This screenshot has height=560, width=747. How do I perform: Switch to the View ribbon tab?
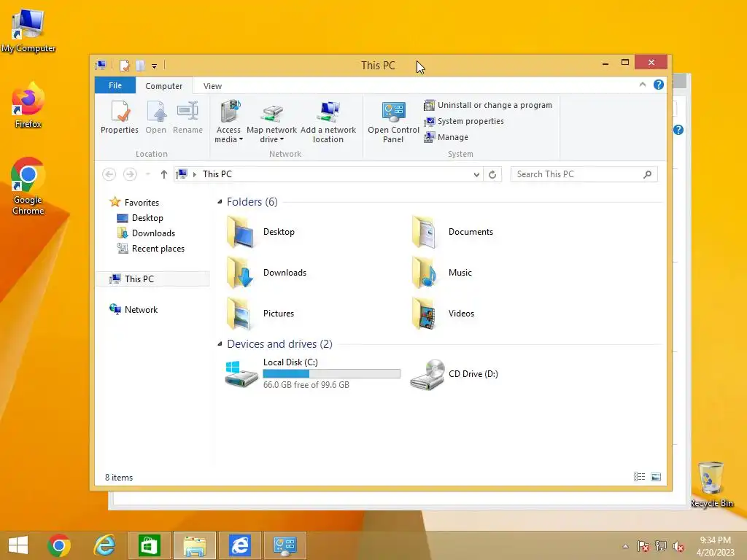(x=212, y=86)
